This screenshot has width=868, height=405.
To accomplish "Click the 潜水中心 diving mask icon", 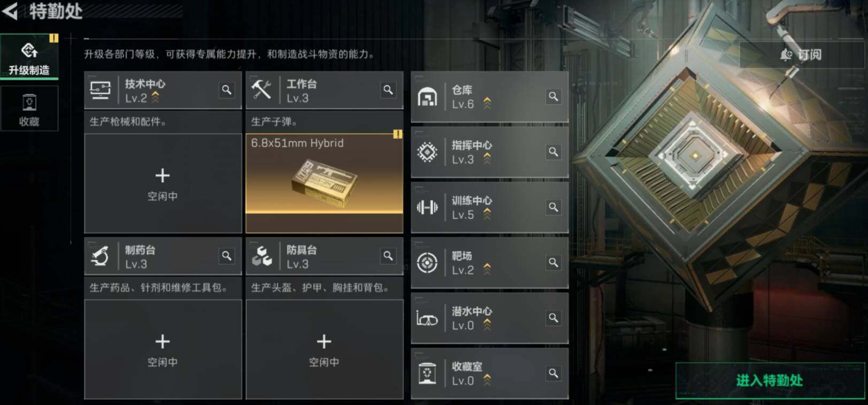I will pos(427,318).
